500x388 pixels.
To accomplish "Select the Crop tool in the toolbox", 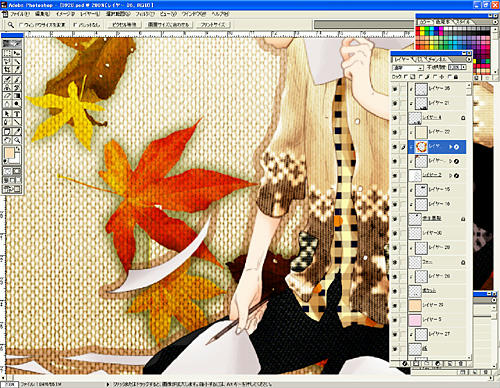I will click(7, 70).
